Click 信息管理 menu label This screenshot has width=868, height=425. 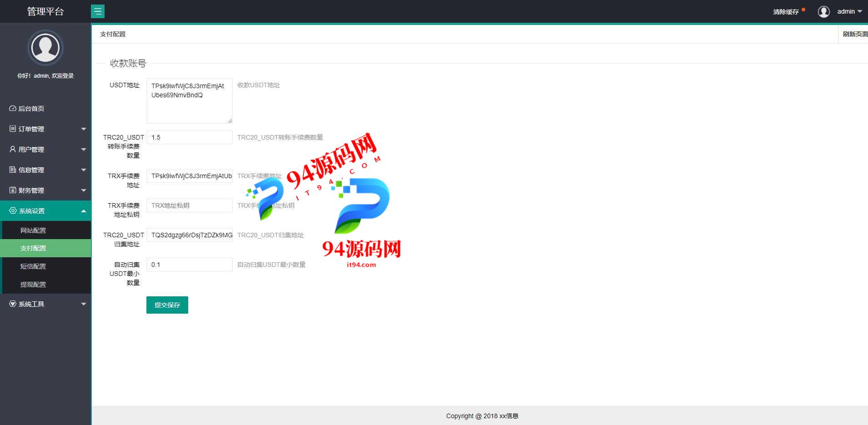coord(31,170)
